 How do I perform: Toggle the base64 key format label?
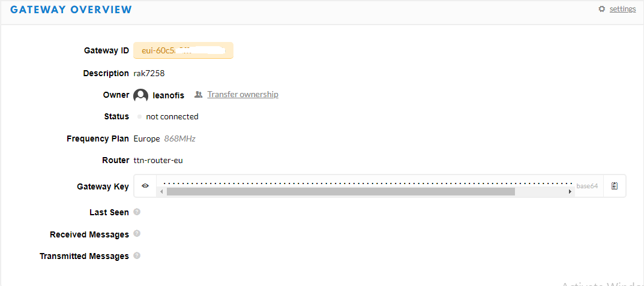[x=587, y=186]
